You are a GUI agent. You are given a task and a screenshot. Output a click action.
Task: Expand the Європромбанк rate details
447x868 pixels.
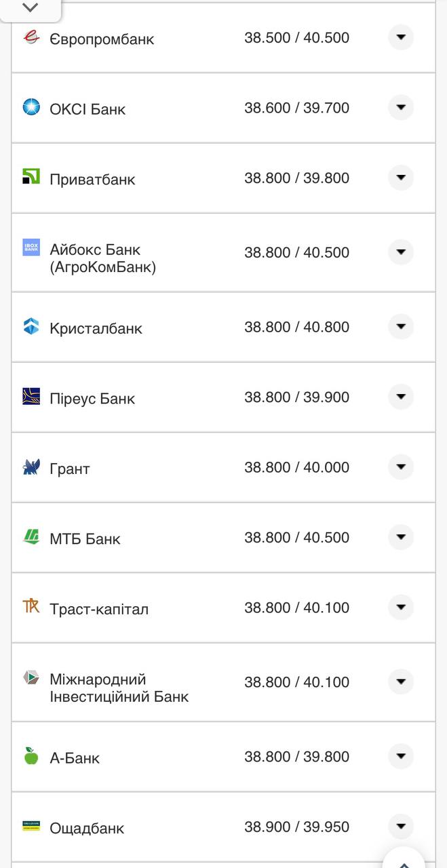401,37
